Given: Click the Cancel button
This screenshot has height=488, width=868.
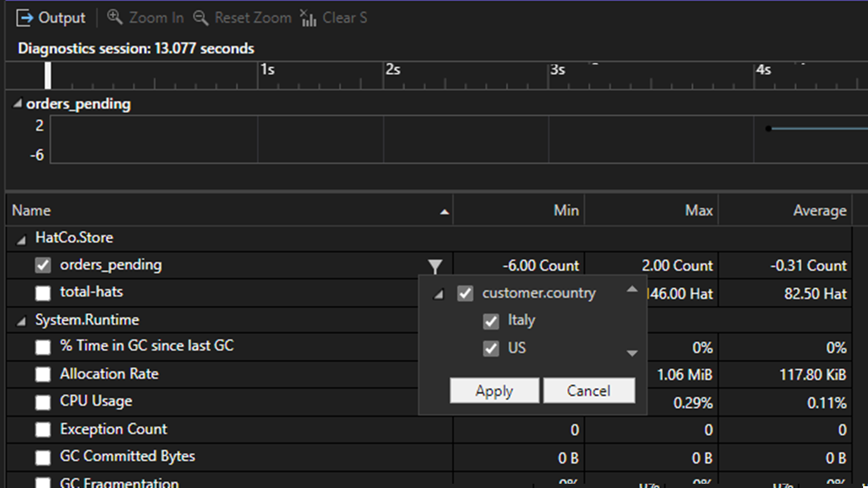Looking at the screenshot, I should tap(589, 390).
